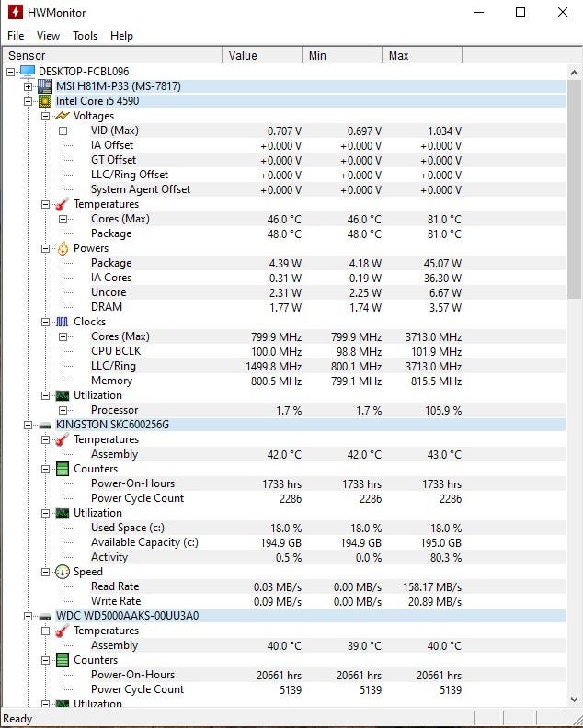Click the Clocks waveform icon
This screenshot has height=728, width=583.
click(x=63, y=322)
